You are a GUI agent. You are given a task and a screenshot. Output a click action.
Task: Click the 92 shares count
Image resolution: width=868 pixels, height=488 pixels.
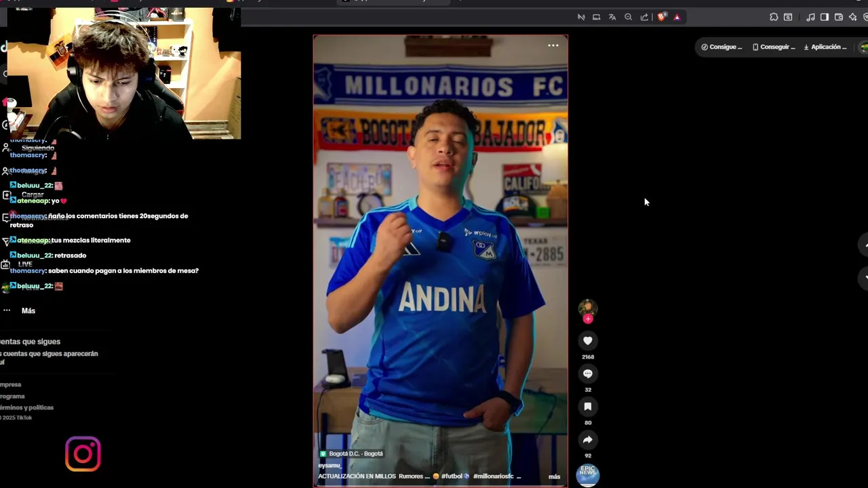588,455
